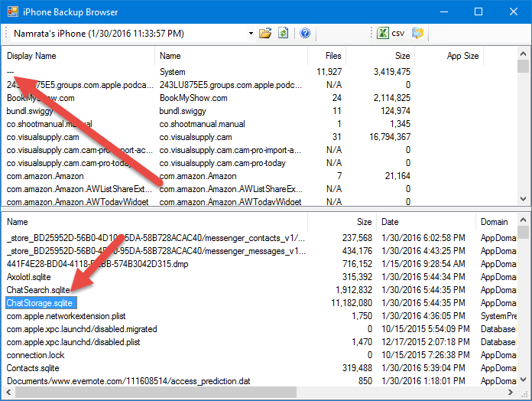Click file list scrollbar down arrow
532x401 pixels.
(523, 380)
